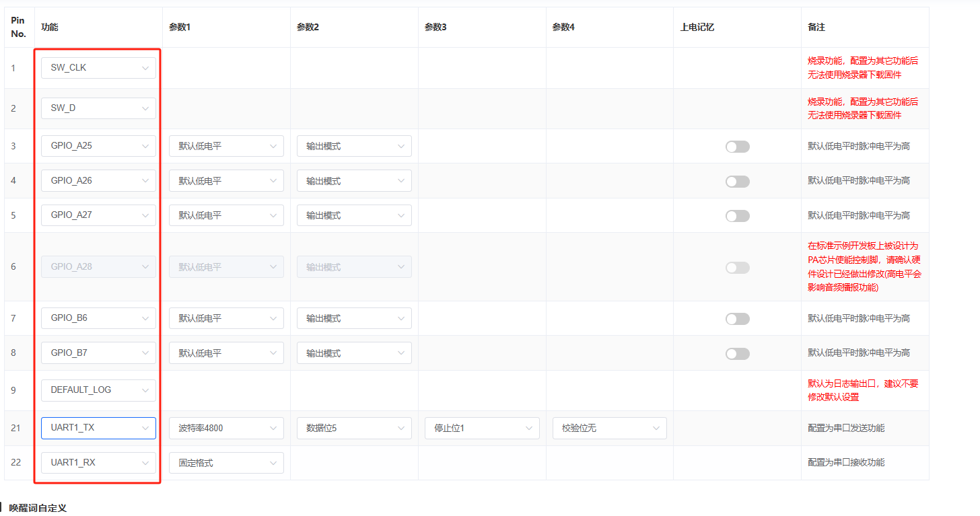Open the UART1_RX function dropdown
The width and height of the screenshot is (980, 516).
(98, 463)
